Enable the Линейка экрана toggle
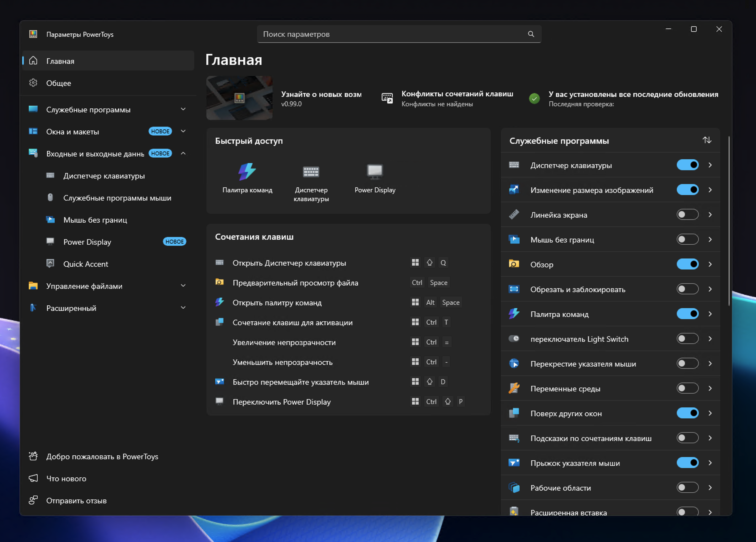756x542 pixels. pyautogui.click(x=687, y=215)
